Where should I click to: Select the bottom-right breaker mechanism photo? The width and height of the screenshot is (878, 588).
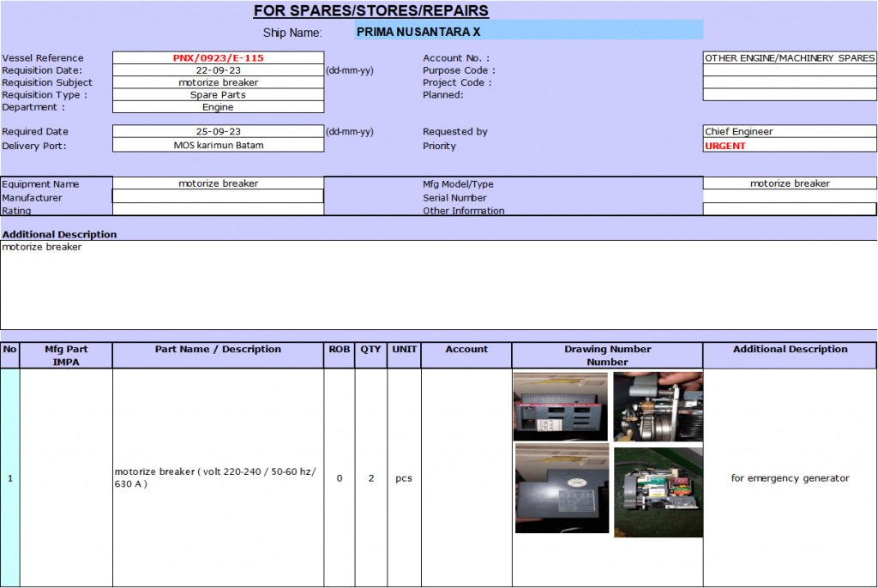(658, 492)
